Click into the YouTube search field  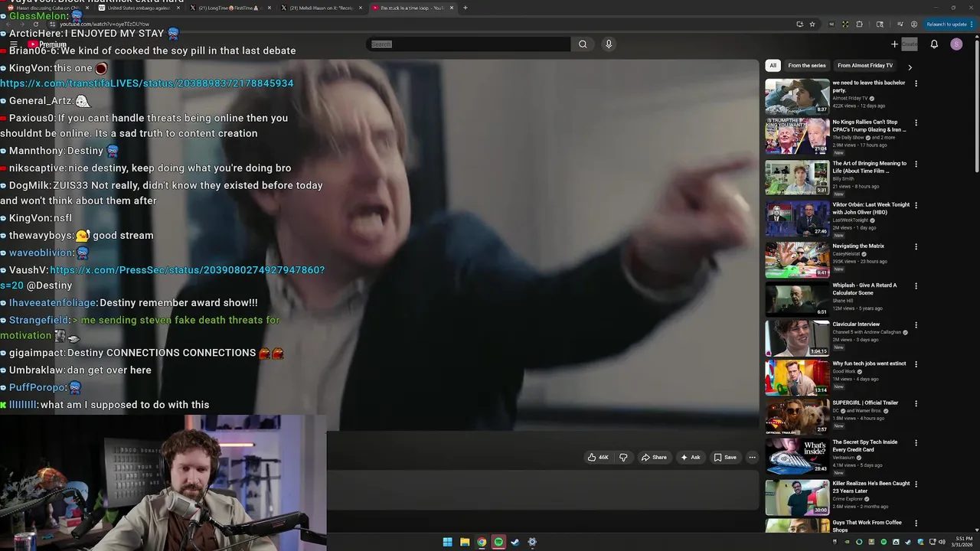coord(469,44)
